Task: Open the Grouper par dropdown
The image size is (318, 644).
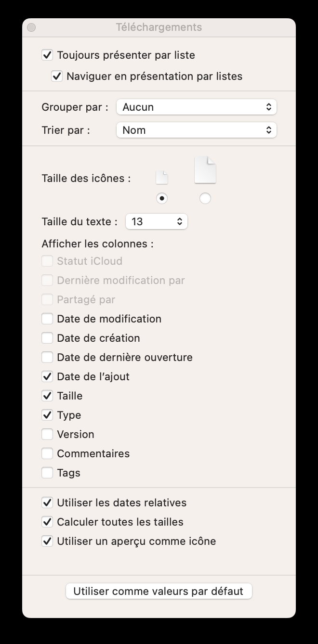Action: pos(196,107)
